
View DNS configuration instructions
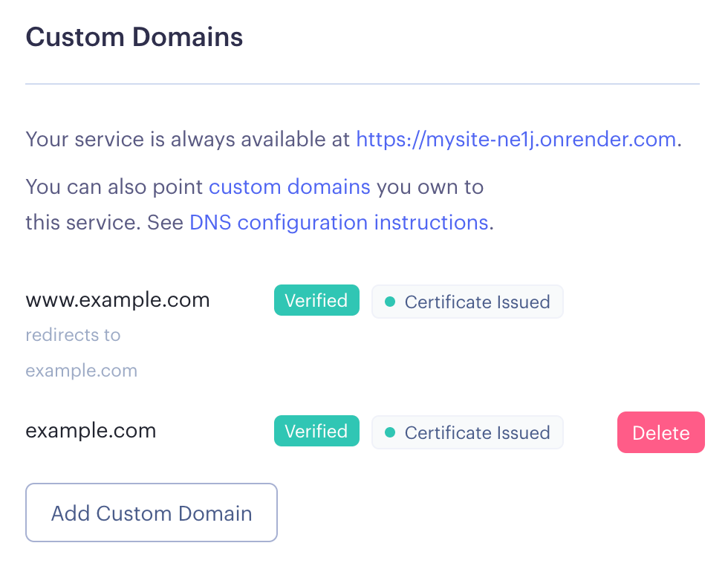point(339,222)
